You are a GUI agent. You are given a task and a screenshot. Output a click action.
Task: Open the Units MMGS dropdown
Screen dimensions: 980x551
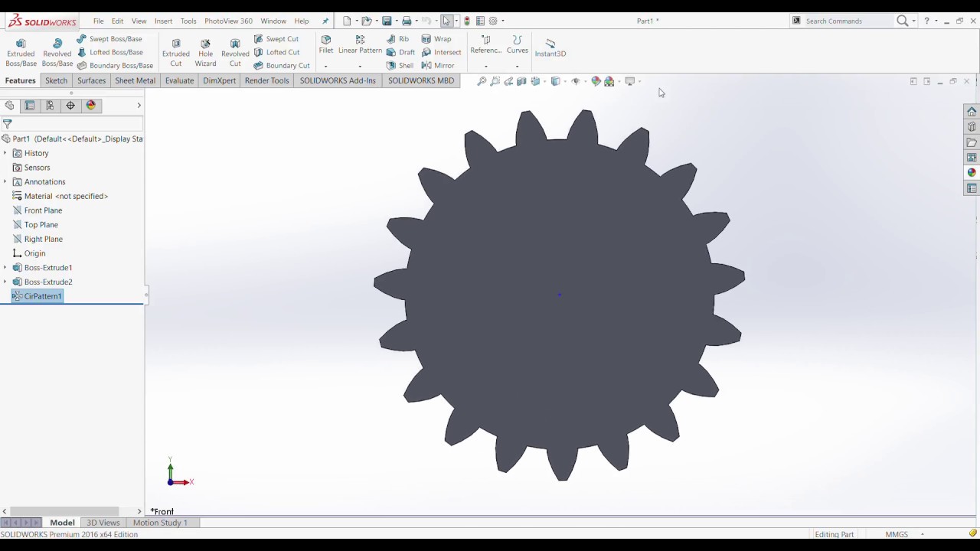click(x=922, y=534)
